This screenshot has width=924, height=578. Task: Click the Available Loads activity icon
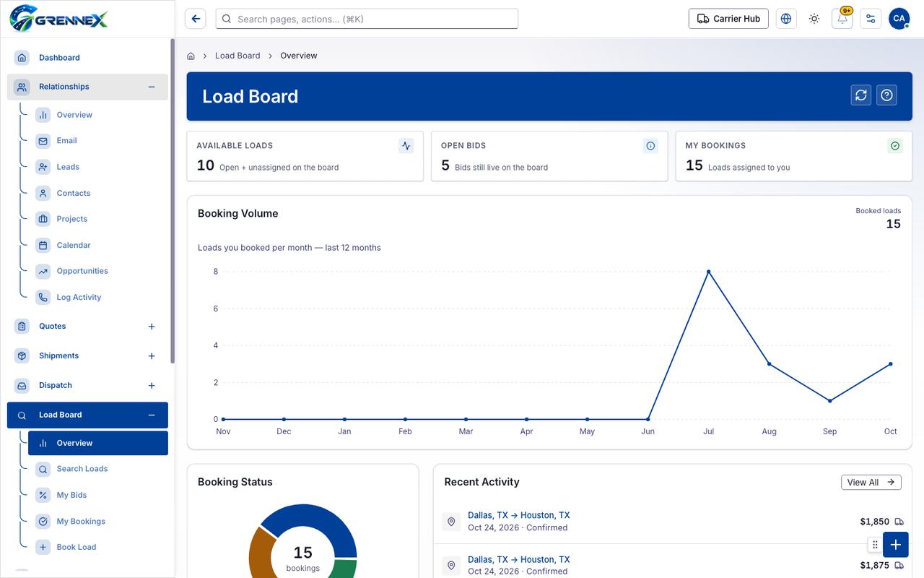click(x=406, y=146)
